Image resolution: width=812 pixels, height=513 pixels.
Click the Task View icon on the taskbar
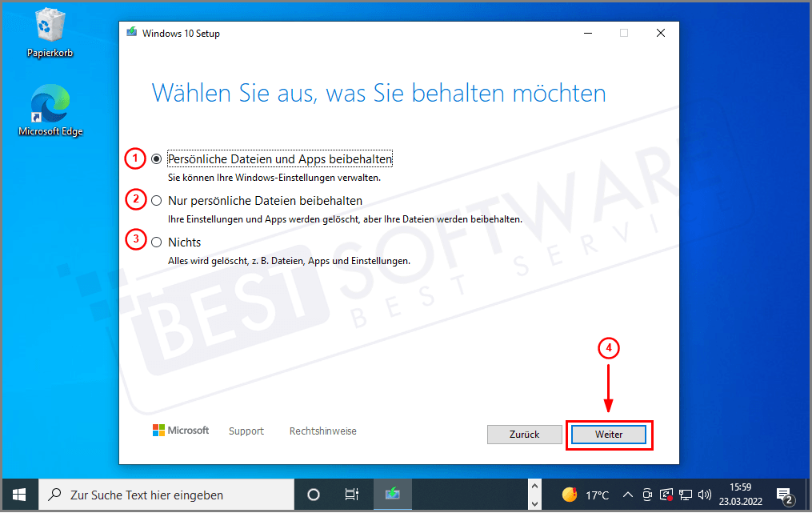point(352,495)
